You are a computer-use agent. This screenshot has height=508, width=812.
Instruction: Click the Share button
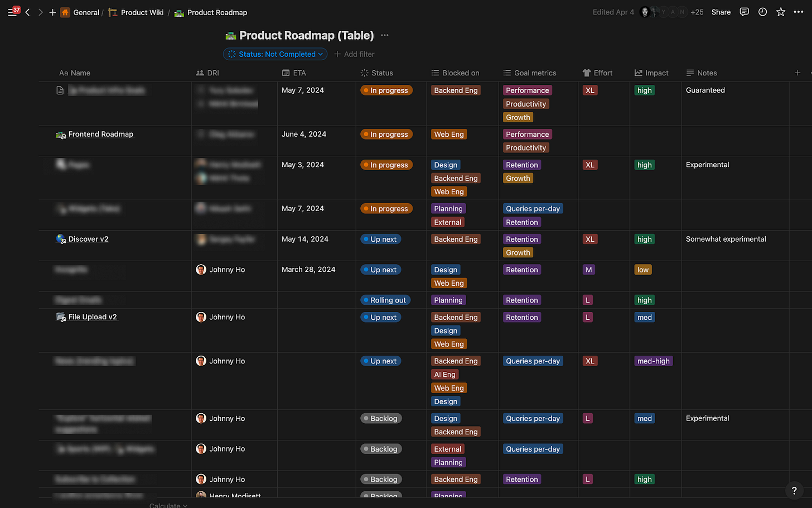(721, 12)
